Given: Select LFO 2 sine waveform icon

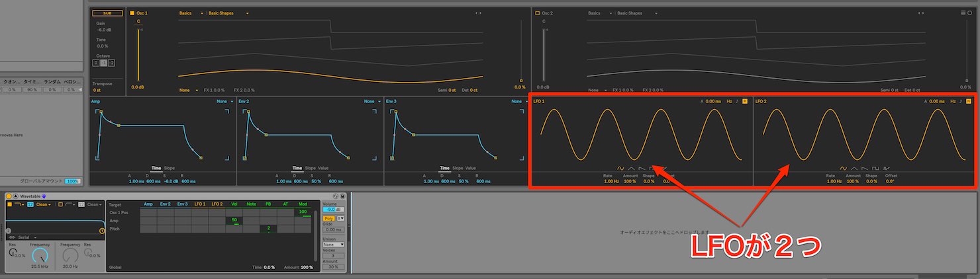Looking at the screenshot, I should [x=843, y=169].
